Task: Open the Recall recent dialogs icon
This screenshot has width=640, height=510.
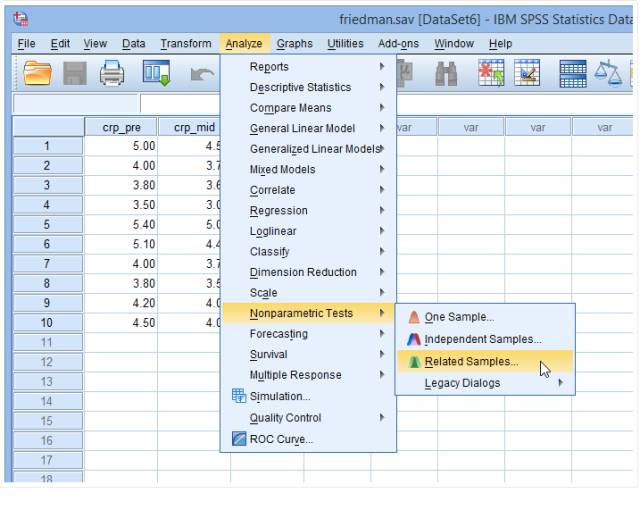Action: point(157,73)
